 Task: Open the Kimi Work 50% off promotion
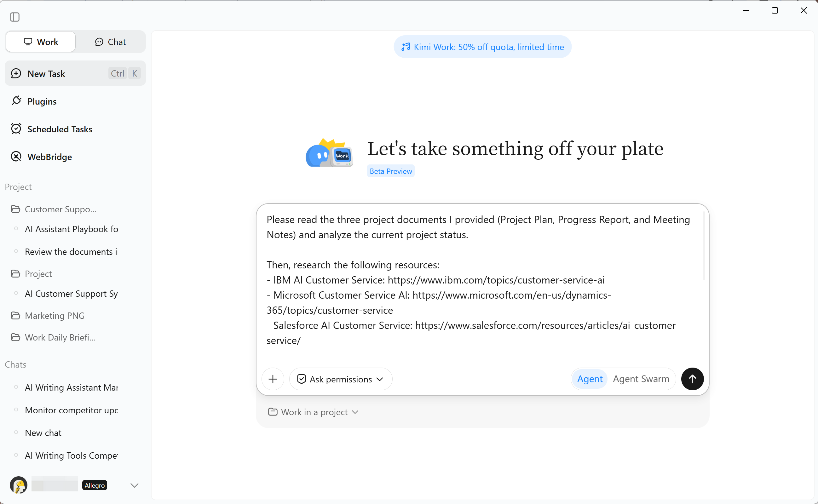point(482,47)
